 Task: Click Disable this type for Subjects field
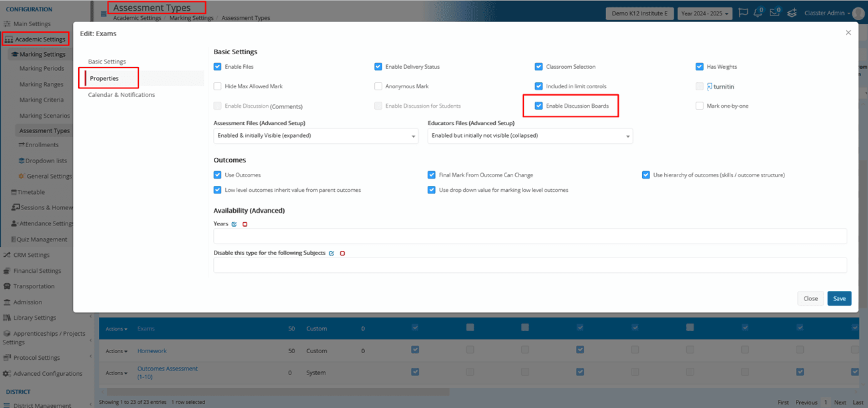530,266
